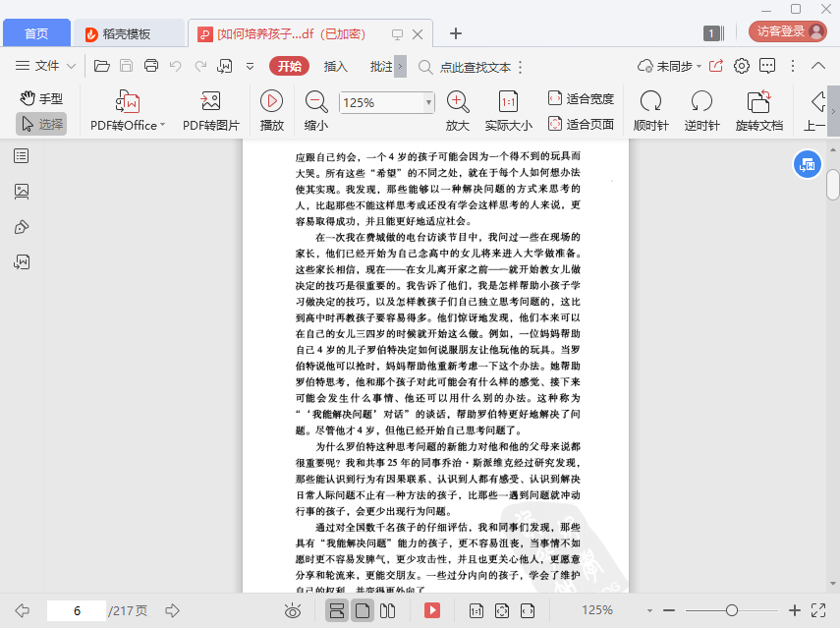Choose 适合宽度 fit width

[581, 98]
